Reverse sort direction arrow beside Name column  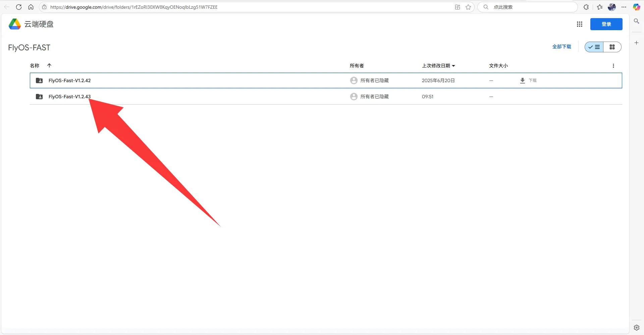(x=49, y=66)
